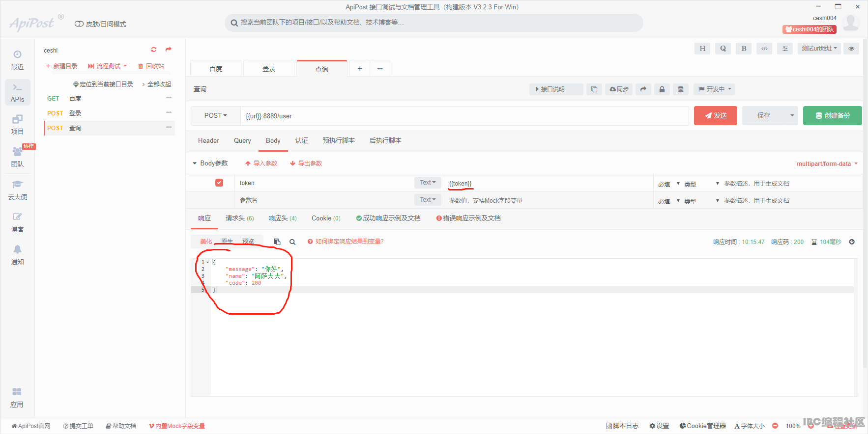
Task: Open the 最近 recent sidebar section
Action: point(17,60)
